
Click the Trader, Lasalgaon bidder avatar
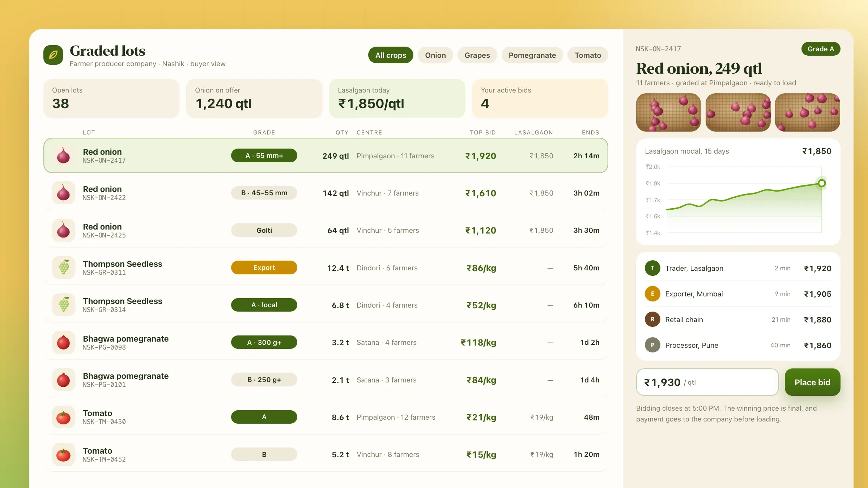(652, 268)
